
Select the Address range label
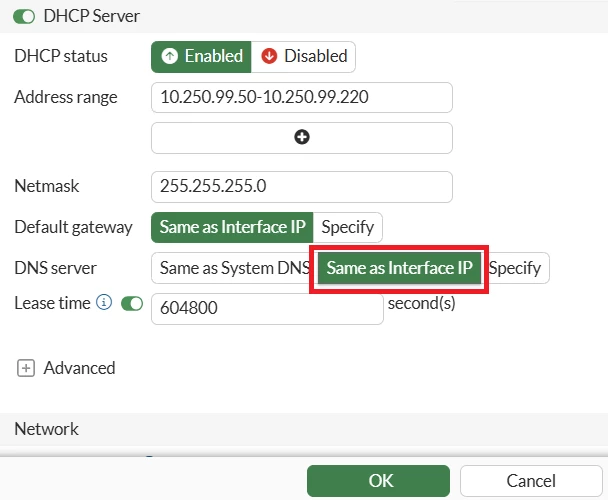(66, 97)
